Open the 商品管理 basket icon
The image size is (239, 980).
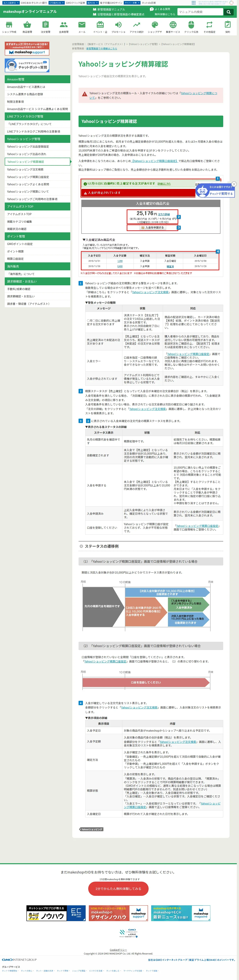coord(27,27)
